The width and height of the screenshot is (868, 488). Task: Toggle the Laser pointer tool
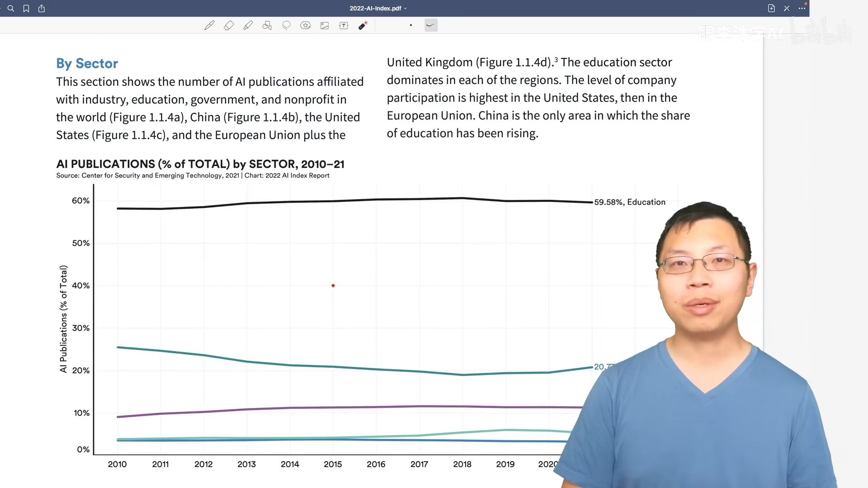coord(363,25)
